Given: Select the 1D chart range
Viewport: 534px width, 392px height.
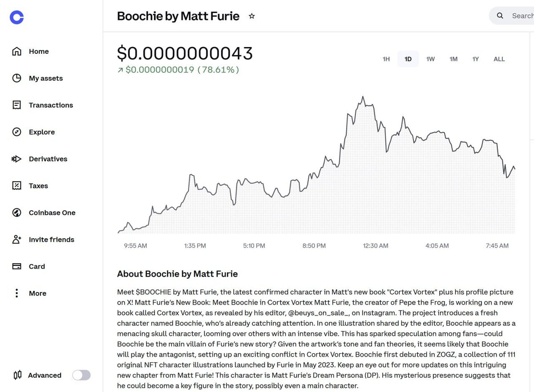Looking at the screenshot, I should [x=408, y=59].
